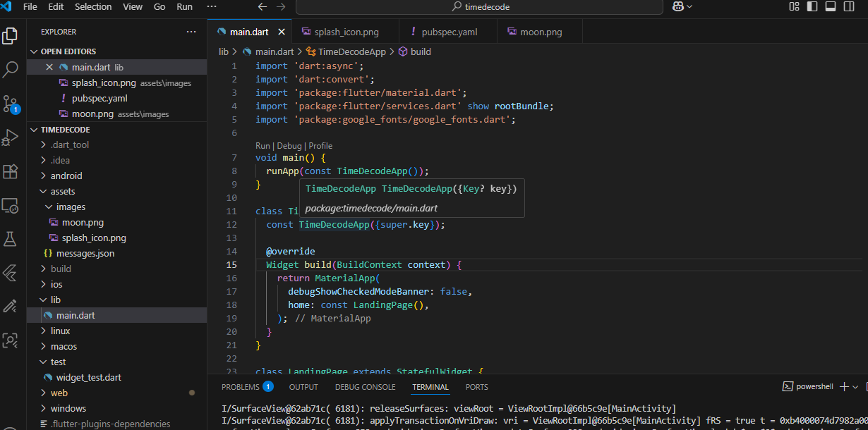Open the new terminal launch profile dropdown
This screenshot has height=430, width=868.
pos(855,387)
